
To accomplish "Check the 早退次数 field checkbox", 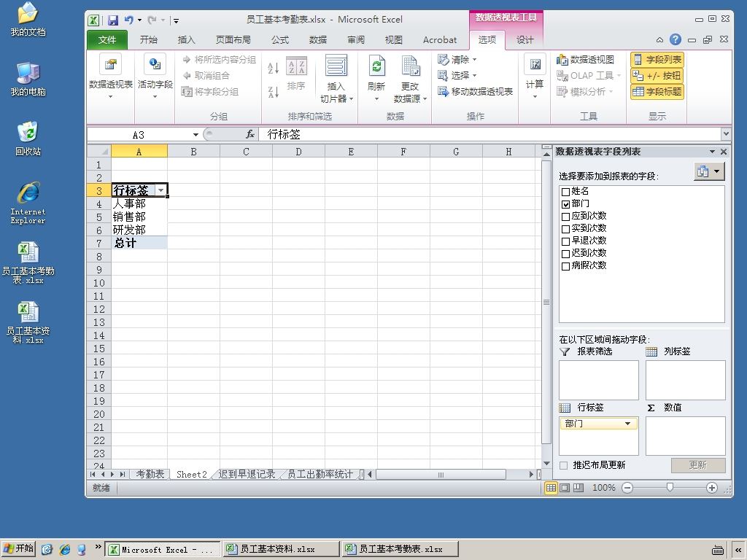I will [565, 241].
